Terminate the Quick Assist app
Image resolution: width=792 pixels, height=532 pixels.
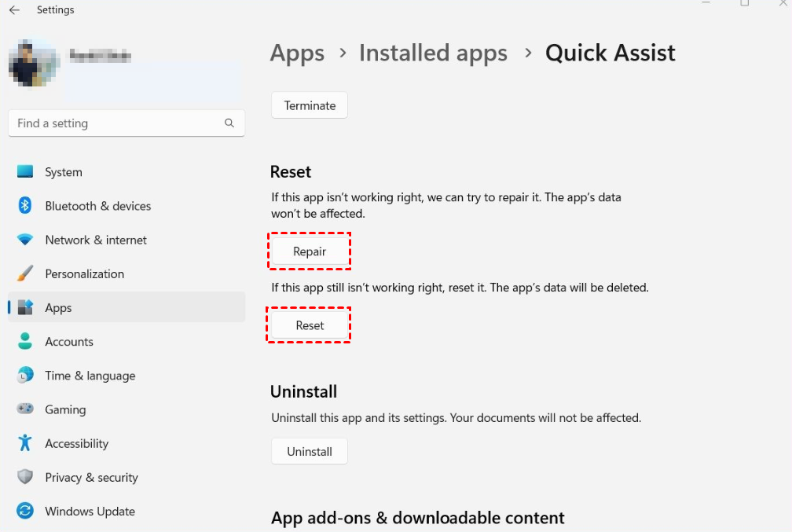(310, 105)
